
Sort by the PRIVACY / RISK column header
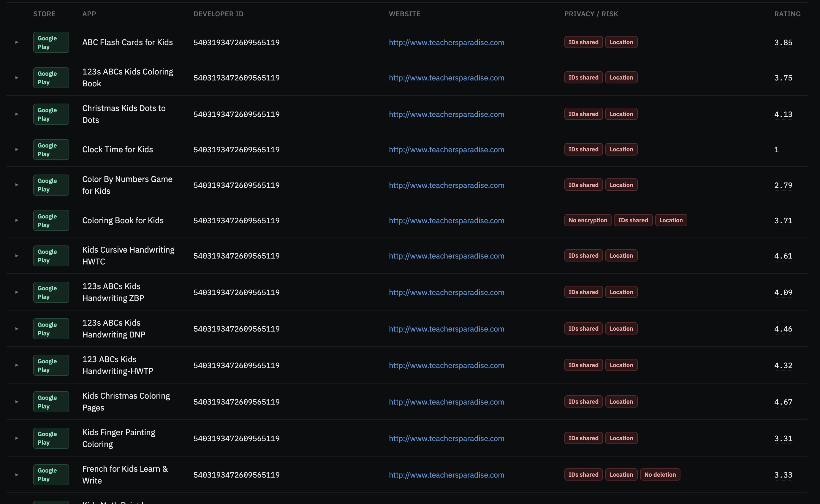pos(591,14)
